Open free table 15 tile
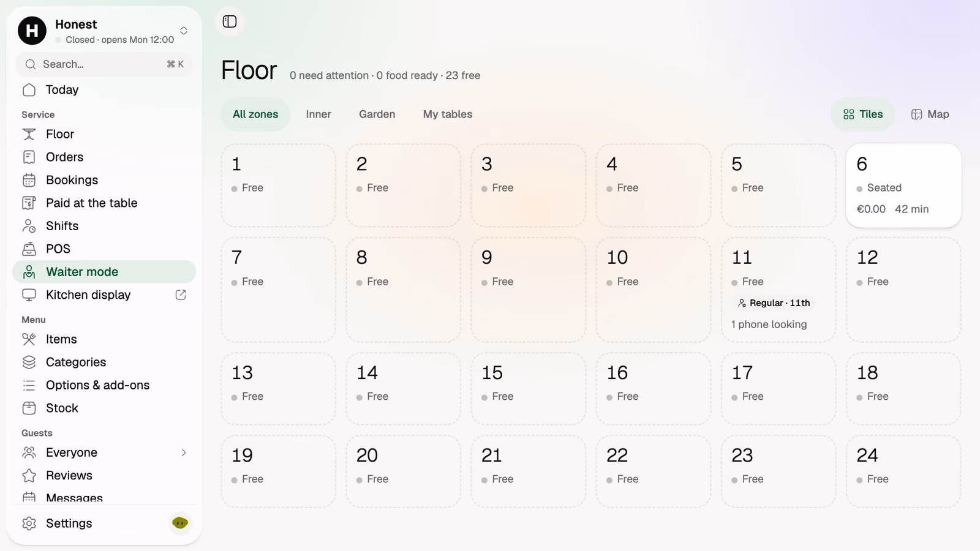The height and width of the screenshot is (551, 980). (529, 389)
